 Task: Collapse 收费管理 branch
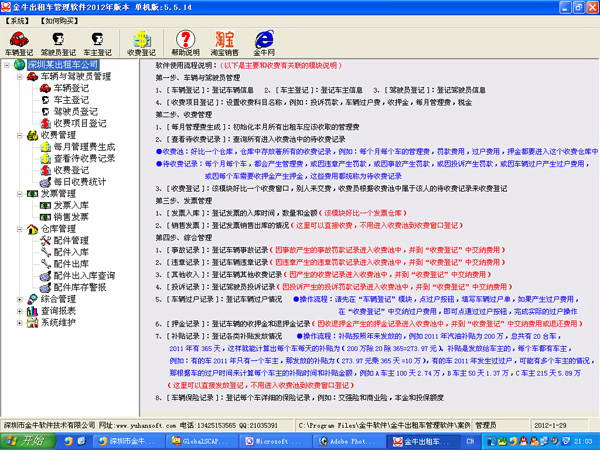click(20, 135)
